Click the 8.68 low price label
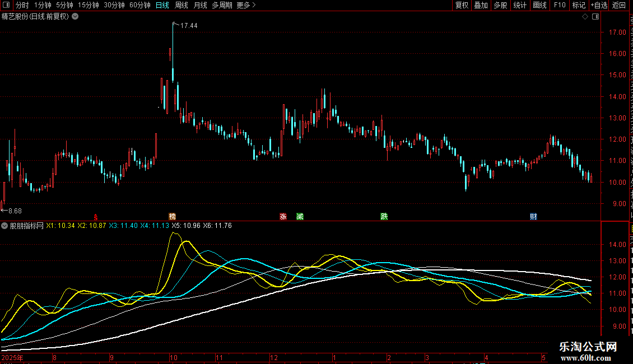This screenshot has height=364, width=633. (x=15, y=211)
